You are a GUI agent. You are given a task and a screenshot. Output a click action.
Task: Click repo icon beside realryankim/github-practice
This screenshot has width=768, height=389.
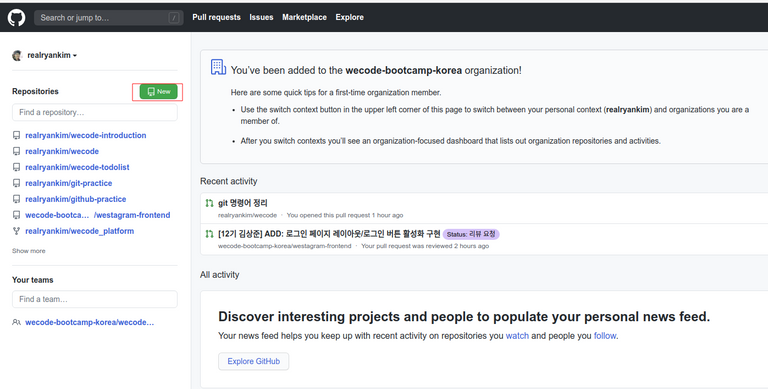click(17, 199)
